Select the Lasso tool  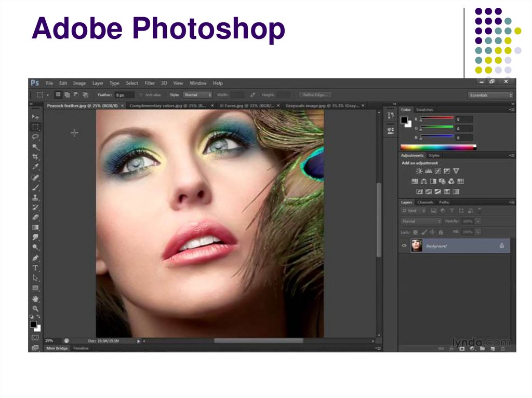coord(35,136)
